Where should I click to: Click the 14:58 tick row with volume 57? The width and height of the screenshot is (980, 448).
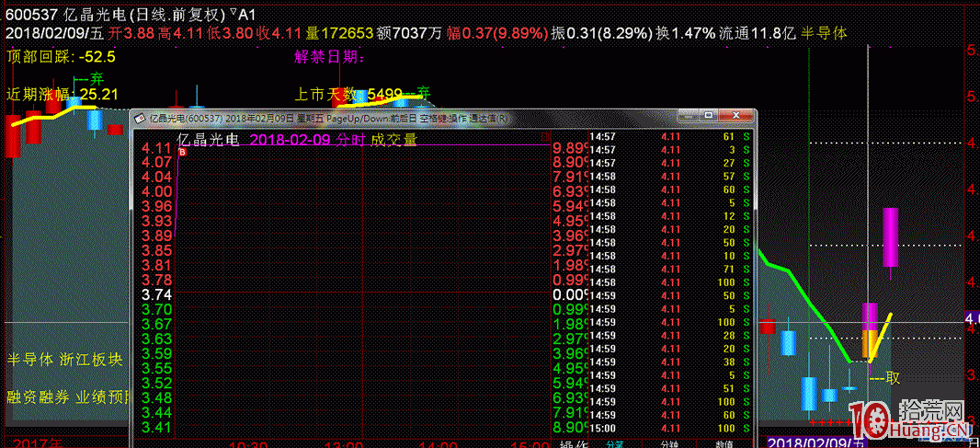[671, 176]
